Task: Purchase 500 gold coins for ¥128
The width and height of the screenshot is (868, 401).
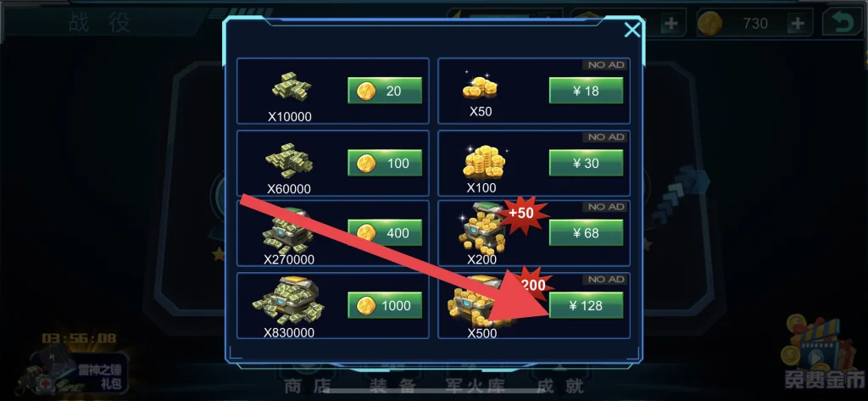Action: click(587, 305)
